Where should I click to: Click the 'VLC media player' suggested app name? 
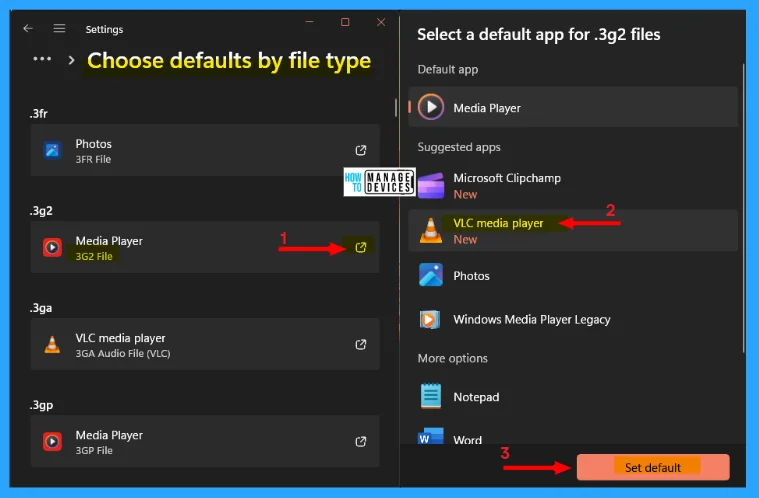(x=498, y=223)
